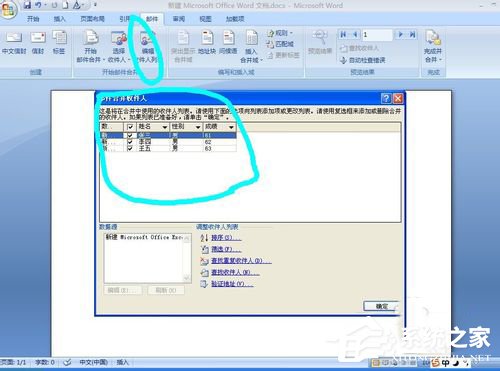Click the 匹配域 match fields icon
This screenshot has height=371, width=500.
pos(270,44)
